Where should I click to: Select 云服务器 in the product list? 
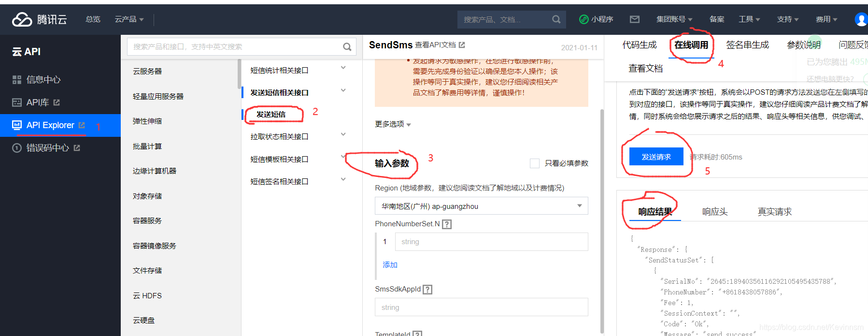pos(147,71)
